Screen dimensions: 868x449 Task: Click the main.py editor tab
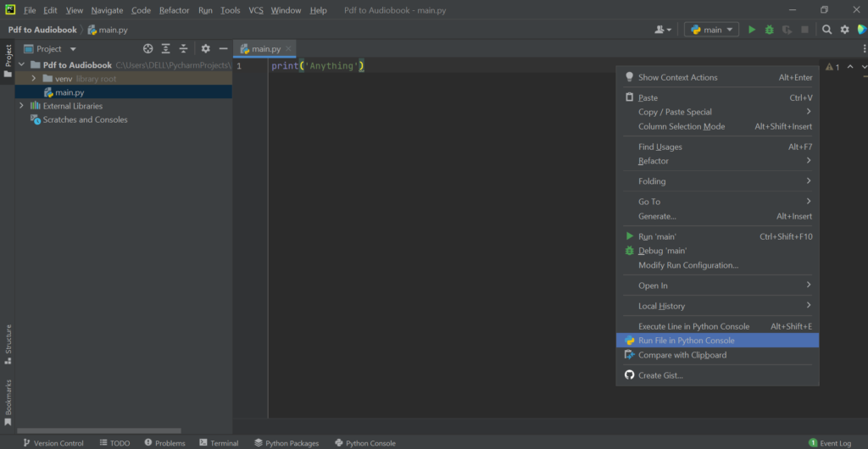[x=265, y=48]
